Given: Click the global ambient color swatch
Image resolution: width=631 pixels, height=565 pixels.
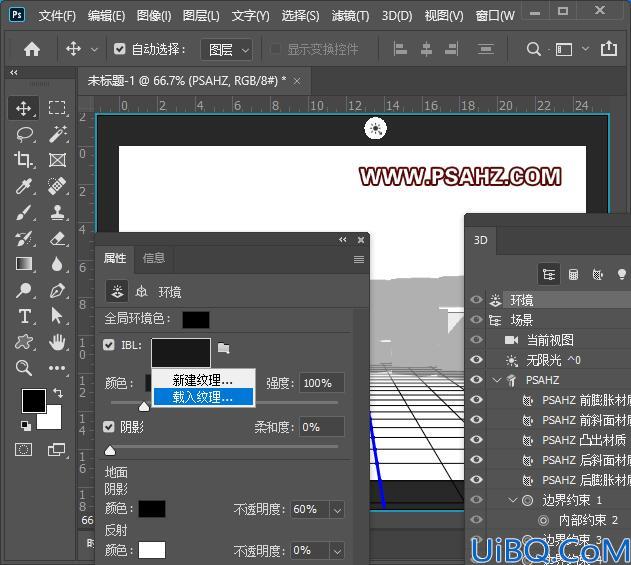Looking at the screenshot, I should [196, 320].
